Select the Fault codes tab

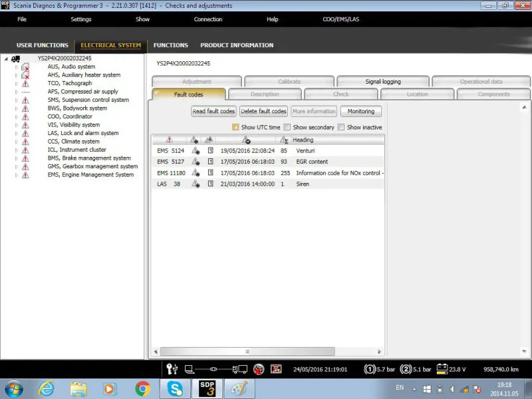pyautogui.click(x=189, y=94)
